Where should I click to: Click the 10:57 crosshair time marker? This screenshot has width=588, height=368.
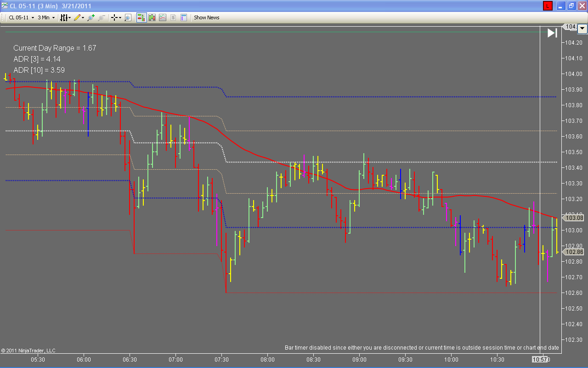click(x=539, y=359)
